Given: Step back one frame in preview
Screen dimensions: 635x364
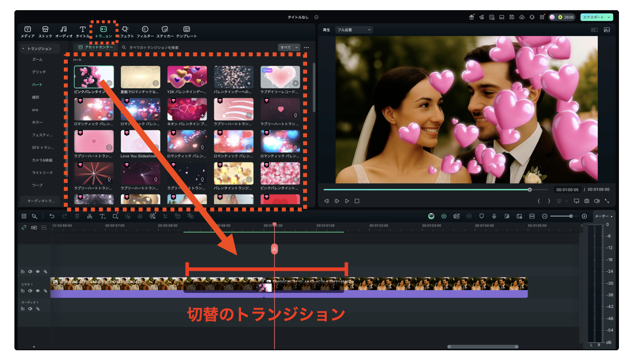Looking at the screenshot, I should 326,201.
